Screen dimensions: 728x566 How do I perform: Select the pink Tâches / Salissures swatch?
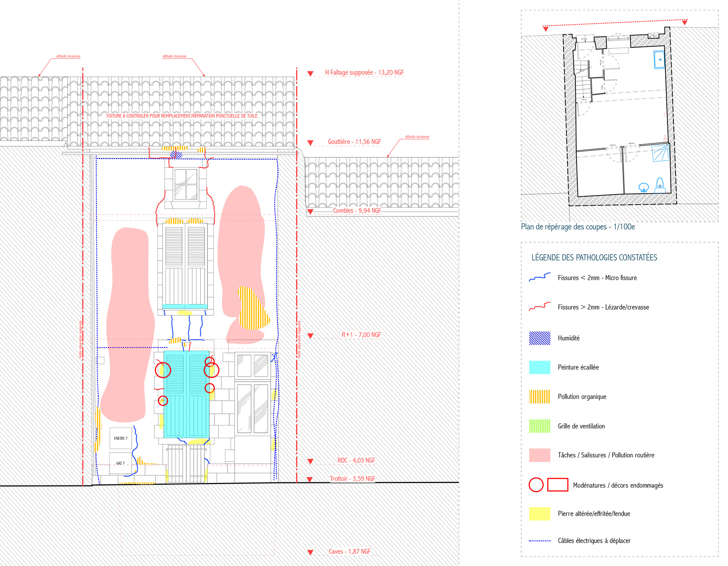[x=539, y=455]
